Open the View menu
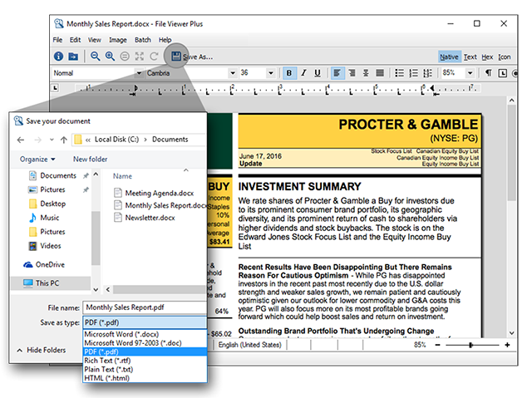The height and width of the screenshot is (398, 532). [x=95, y=40]
